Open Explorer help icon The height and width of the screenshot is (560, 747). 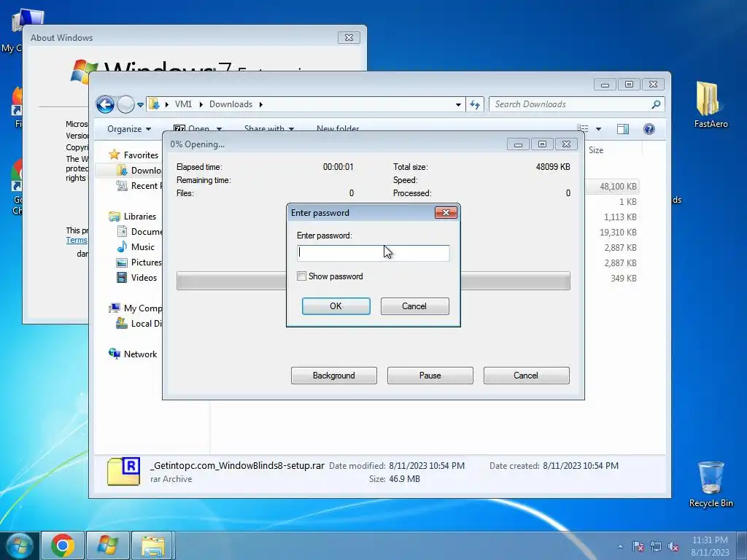point(649,129)
